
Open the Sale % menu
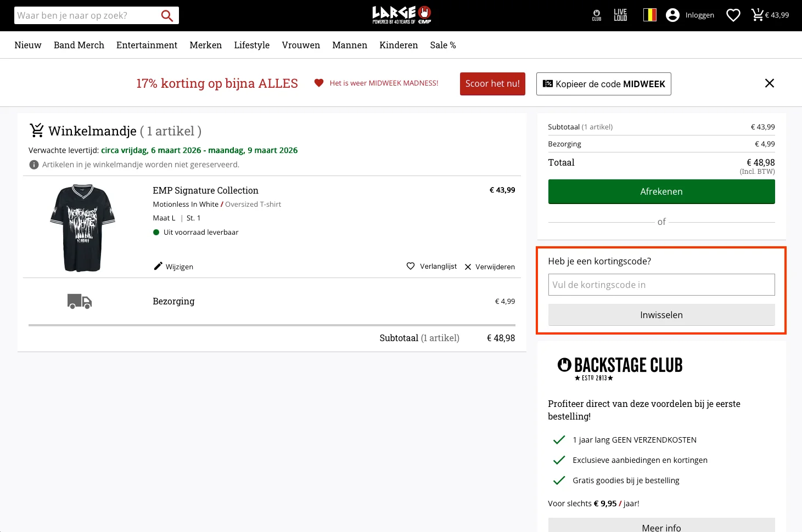point(442,45)
